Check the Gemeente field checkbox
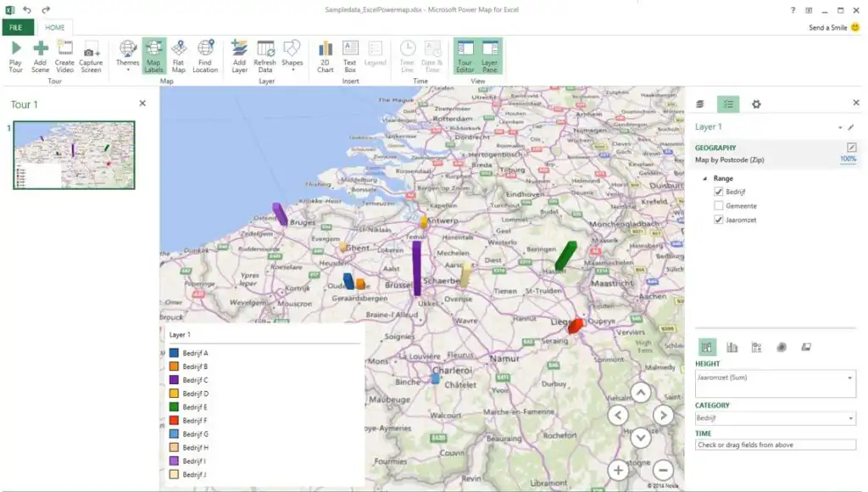 pos(719,206)
